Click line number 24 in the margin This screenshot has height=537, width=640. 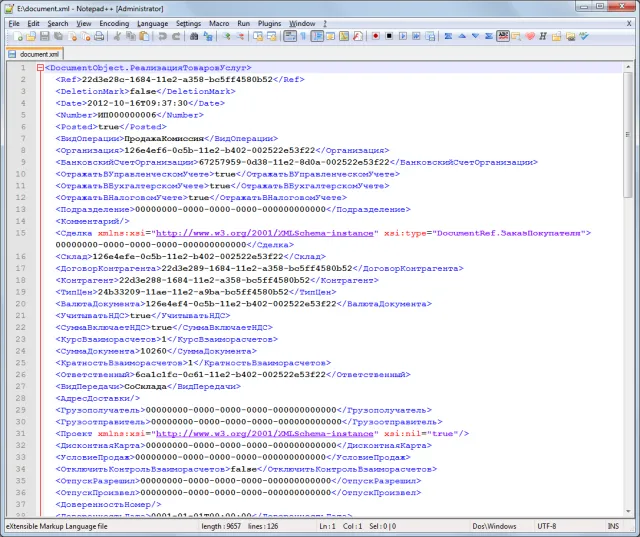[20, 351]
